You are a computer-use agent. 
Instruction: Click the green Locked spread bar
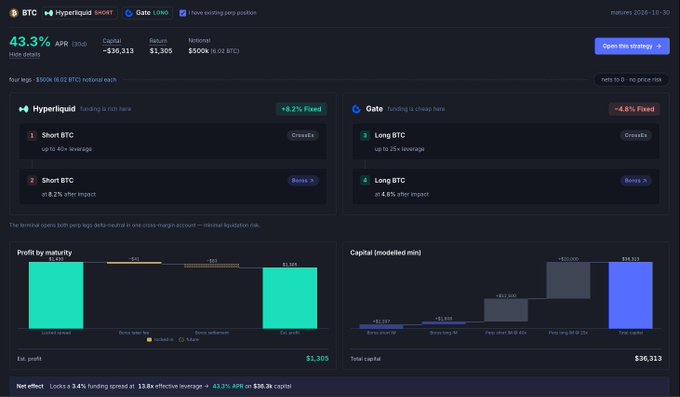[56, 295]
